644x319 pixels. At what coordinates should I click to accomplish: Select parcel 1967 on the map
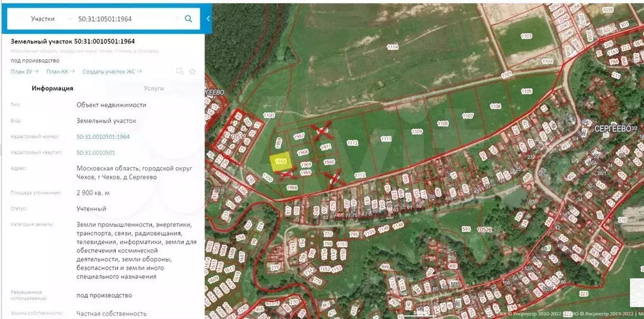click(299, 136)
